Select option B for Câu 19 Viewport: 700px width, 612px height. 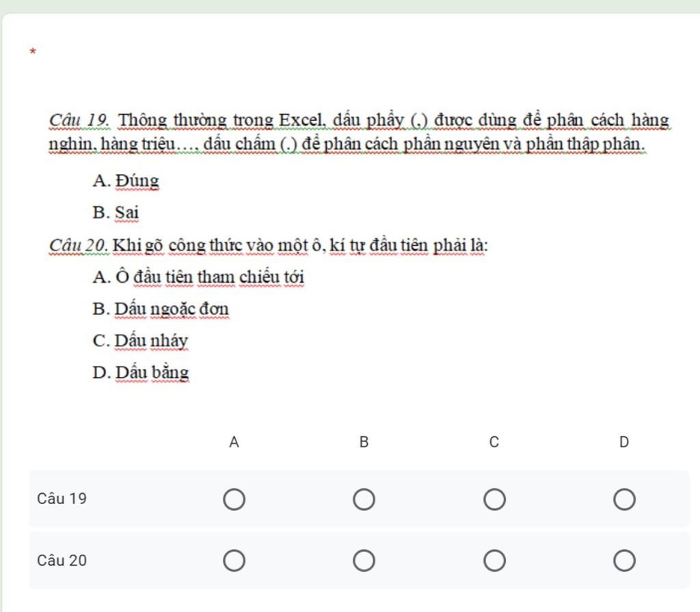pyautogui.click(x=364, y=500)
